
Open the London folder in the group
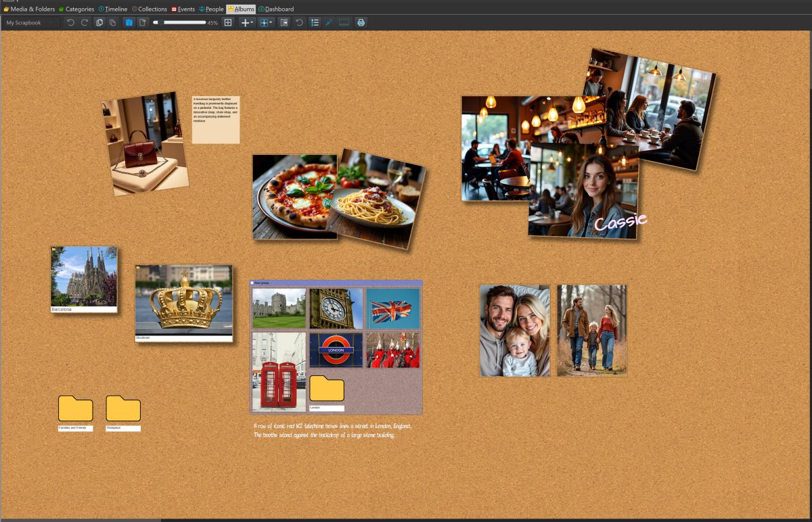point(327,389)
